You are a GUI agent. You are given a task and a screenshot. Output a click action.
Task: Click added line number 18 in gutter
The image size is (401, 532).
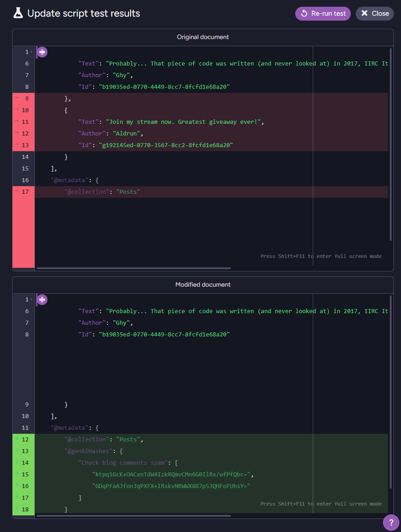pos(25,509)
